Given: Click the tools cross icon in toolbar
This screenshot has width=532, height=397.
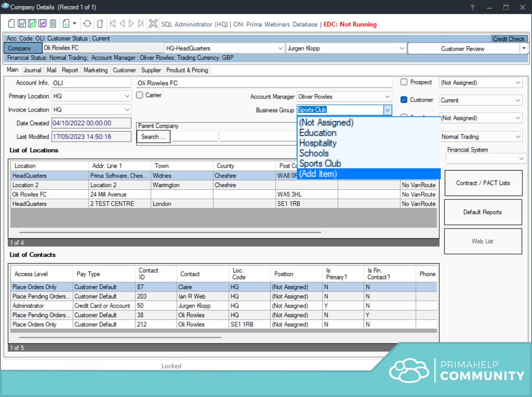Looking at the screenshot, I should coord(153,24).
